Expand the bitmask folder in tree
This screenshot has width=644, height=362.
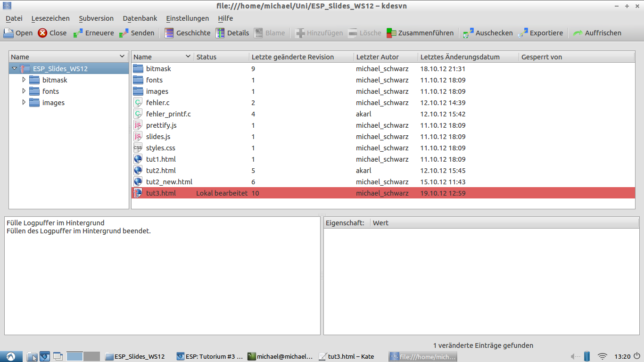click(24, 80)
